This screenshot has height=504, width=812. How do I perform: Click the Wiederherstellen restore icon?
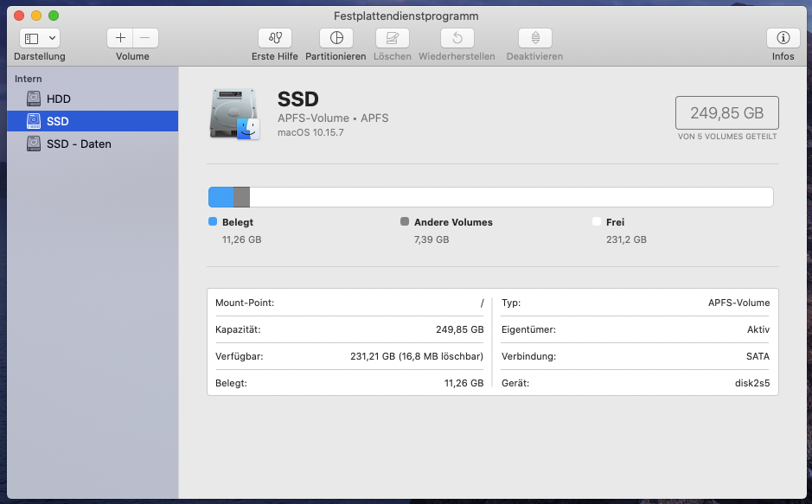457,38
